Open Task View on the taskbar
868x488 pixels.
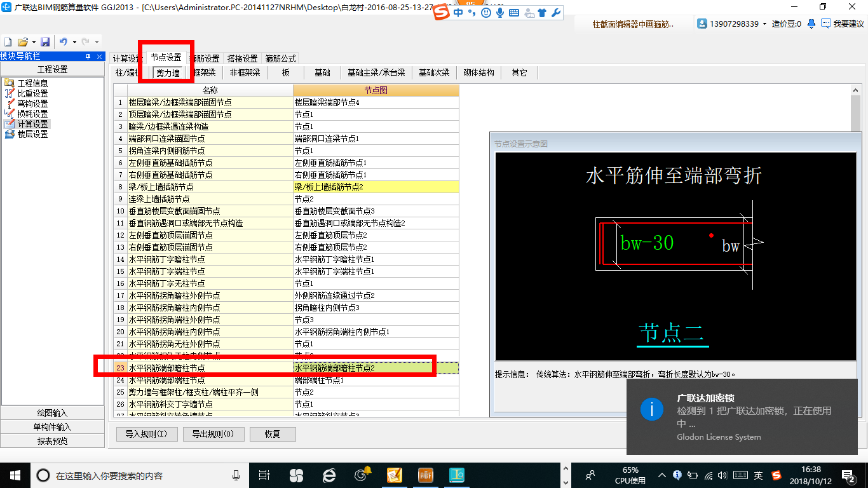click(x=264, y=475)
